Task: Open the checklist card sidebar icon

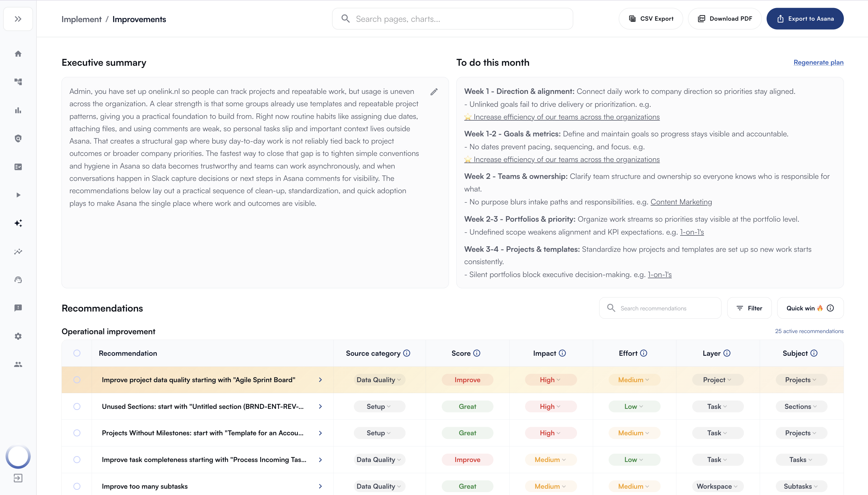Action: click(18, 167)
